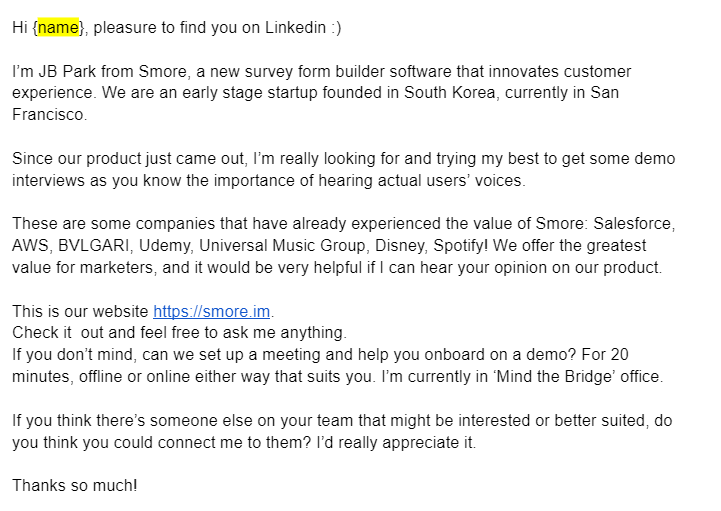This screenshot has height=511, width=721.
Task: Place cursor at Thanks so much line
Action: [x=74, y=486]
